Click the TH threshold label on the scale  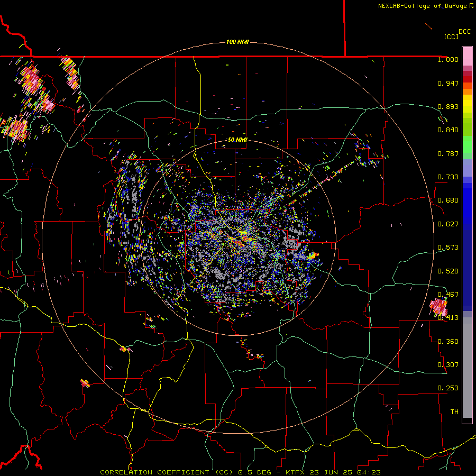click(x=454, y=412)
